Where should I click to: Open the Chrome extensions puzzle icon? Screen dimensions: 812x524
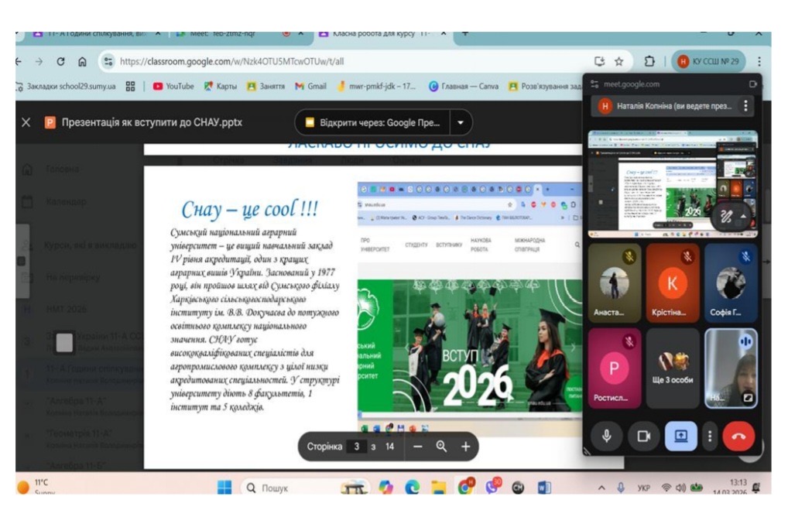[x=649, y=61]
